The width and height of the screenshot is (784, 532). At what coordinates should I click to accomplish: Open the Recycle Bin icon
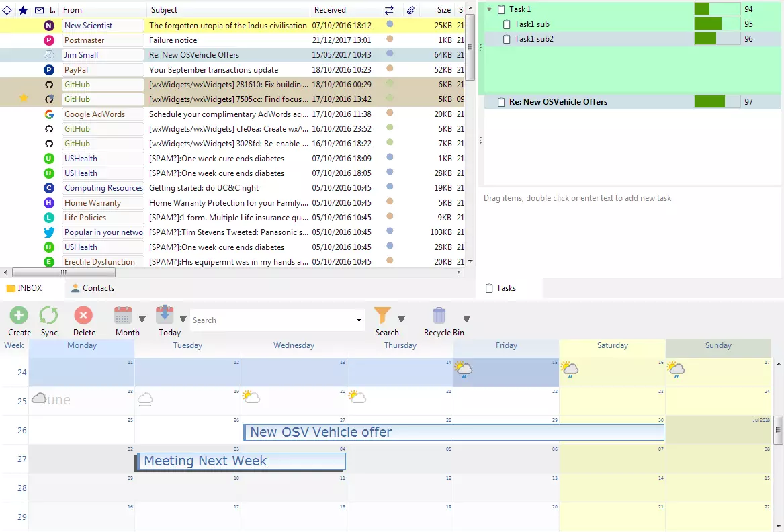(439, 316)
